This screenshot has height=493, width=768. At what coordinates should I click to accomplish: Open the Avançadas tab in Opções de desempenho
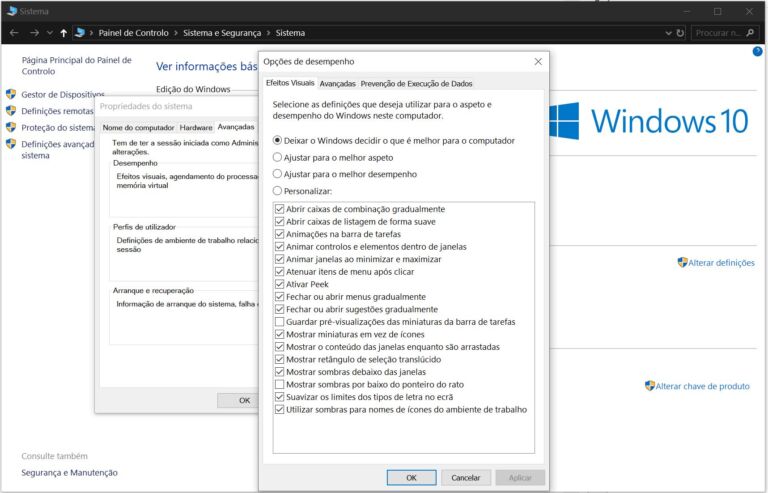point(337,84)
